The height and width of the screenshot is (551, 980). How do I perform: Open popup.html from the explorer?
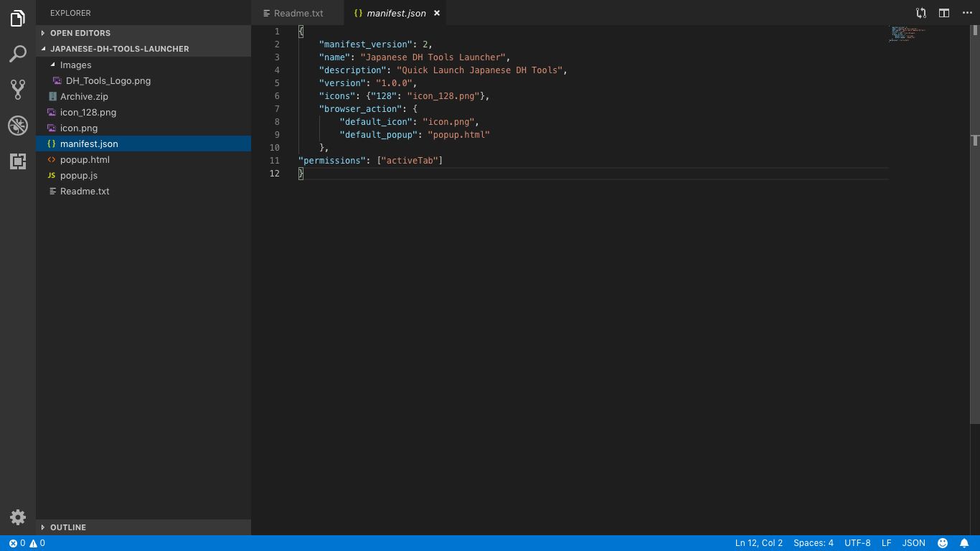coord(143,159)
